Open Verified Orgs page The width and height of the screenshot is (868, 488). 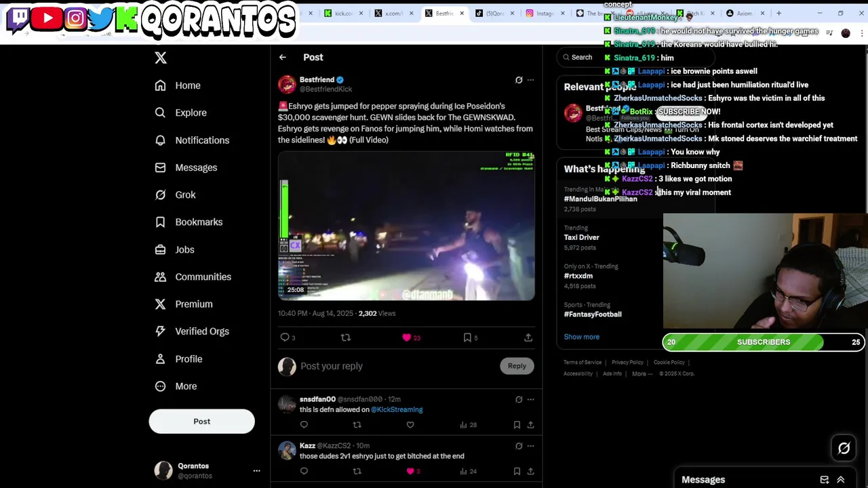[192, 331]
